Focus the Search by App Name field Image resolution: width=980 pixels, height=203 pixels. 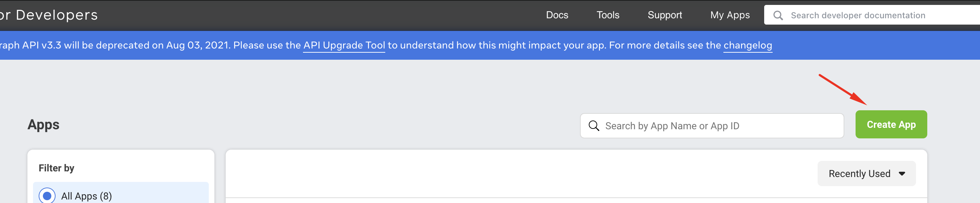pos(712,126)
